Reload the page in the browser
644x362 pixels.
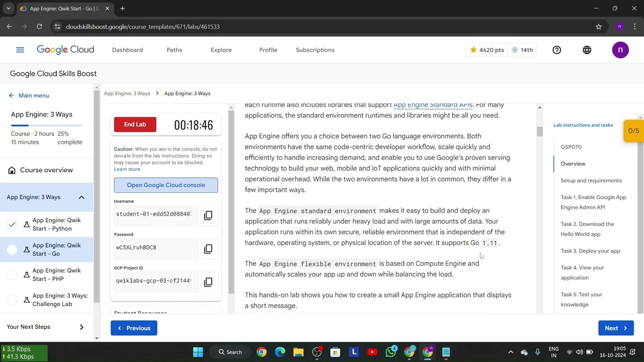coord(39,27)
